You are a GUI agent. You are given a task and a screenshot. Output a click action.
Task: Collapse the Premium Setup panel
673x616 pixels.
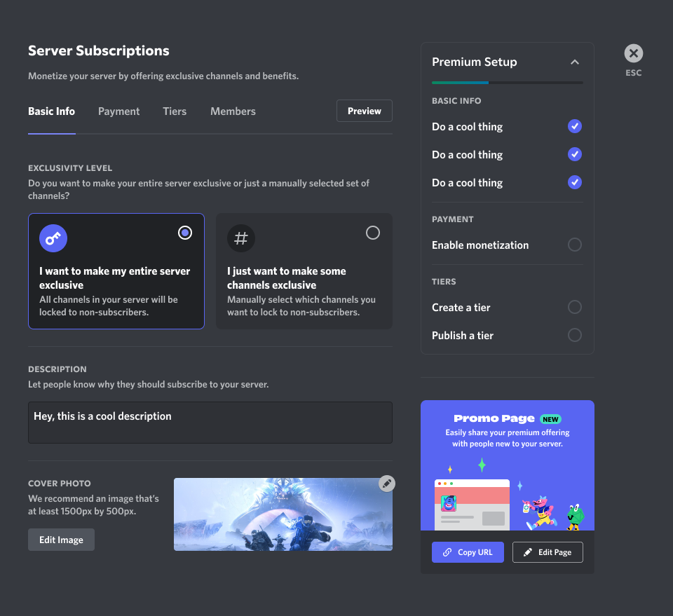tap(575, 62)
